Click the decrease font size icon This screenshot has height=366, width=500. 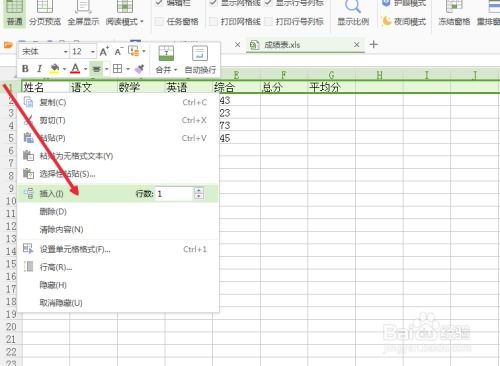pos(118,51)
